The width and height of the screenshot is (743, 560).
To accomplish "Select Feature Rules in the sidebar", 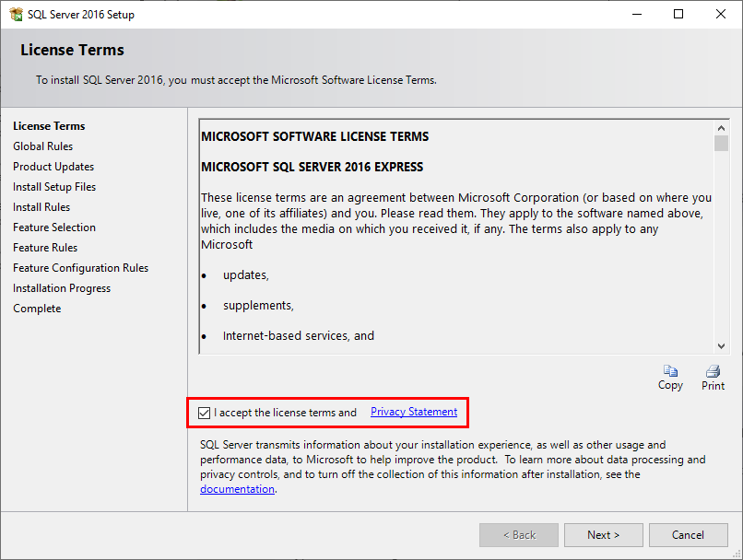I will coord(45,247).
